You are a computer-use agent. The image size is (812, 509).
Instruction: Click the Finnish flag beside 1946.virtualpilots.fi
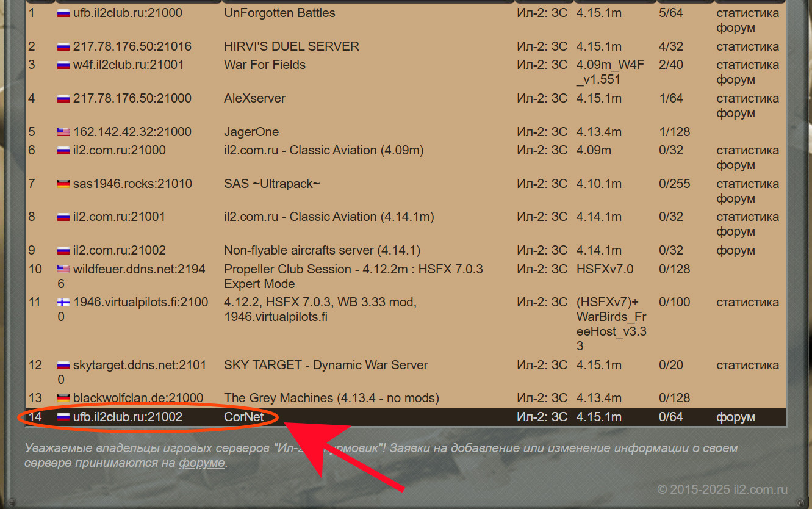pyautogui.click(x=63, y=302)
